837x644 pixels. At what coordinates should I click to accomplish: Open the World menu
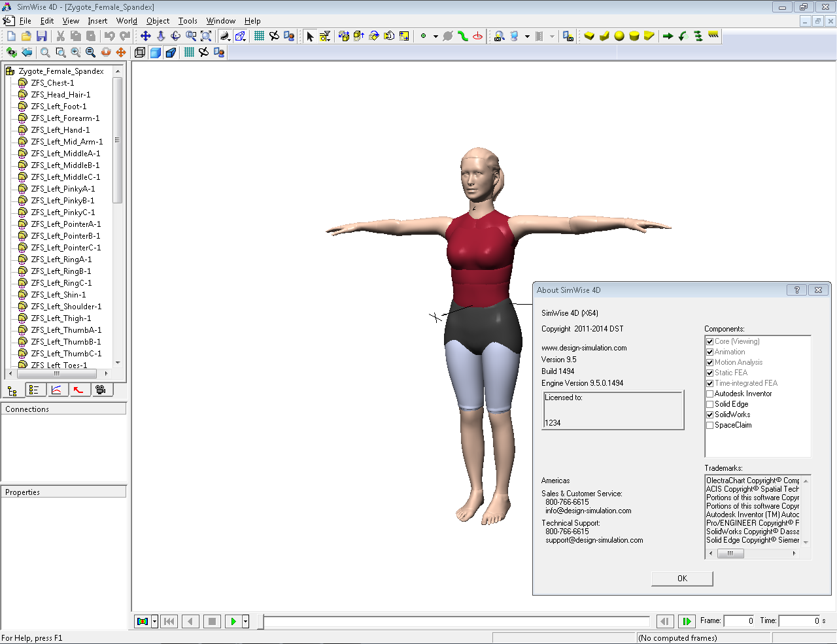[x=126, y=21]
